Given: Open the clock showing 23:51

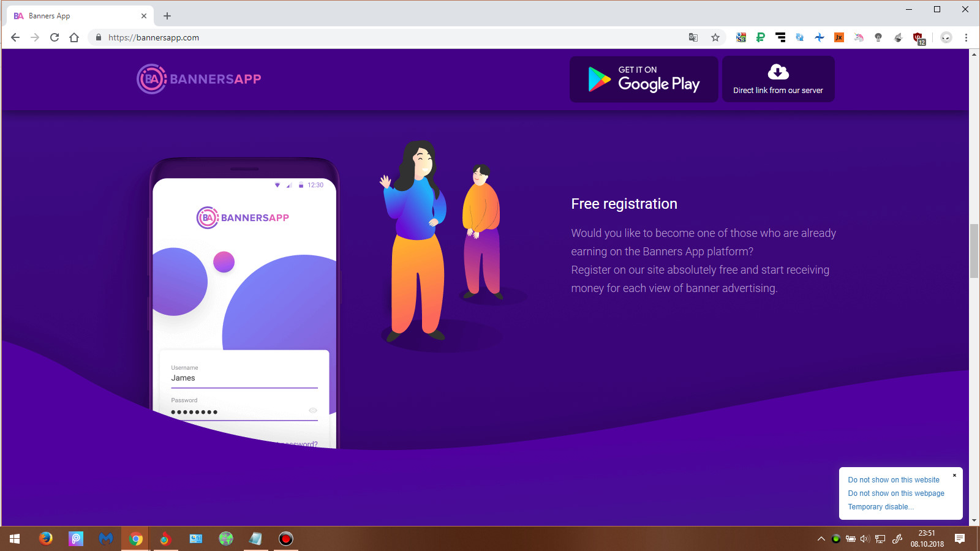Looking at the screenshot, I should (927, 539).
